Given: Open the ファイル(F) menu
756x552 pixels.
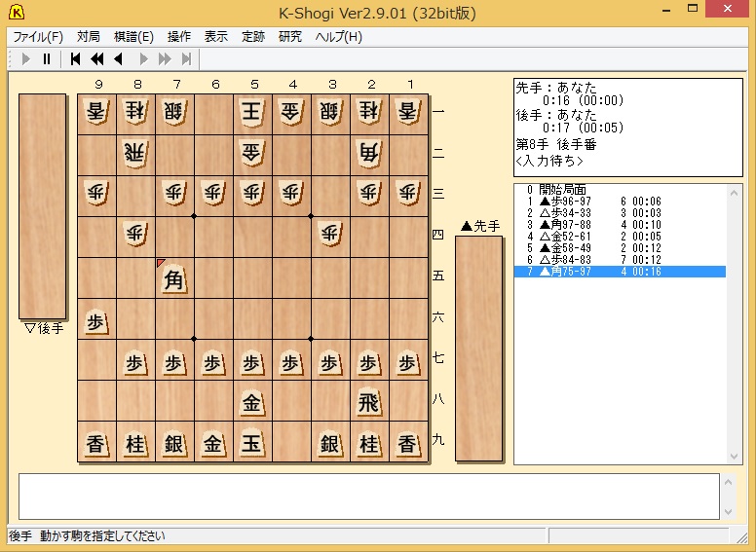Looking at the screenshot, I should point(38,37).
